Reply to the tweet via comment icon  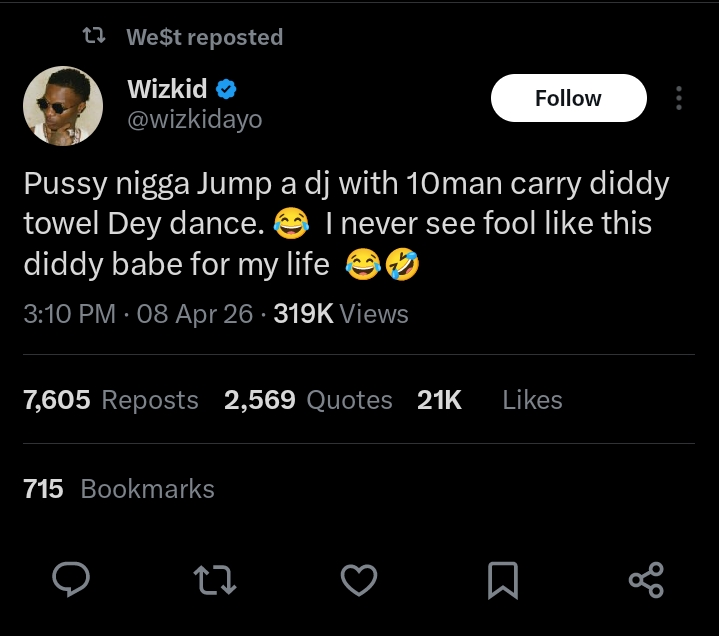point(71,579)
